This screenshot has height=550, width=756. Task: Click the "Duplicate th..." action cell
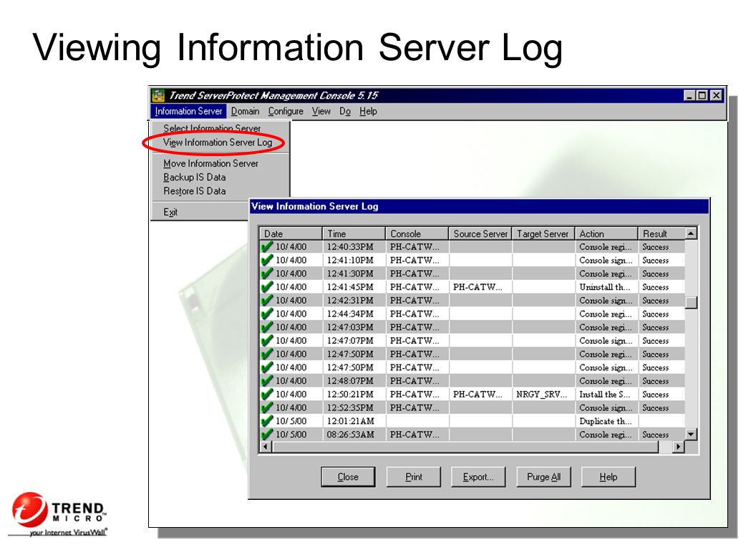(606, 421)
